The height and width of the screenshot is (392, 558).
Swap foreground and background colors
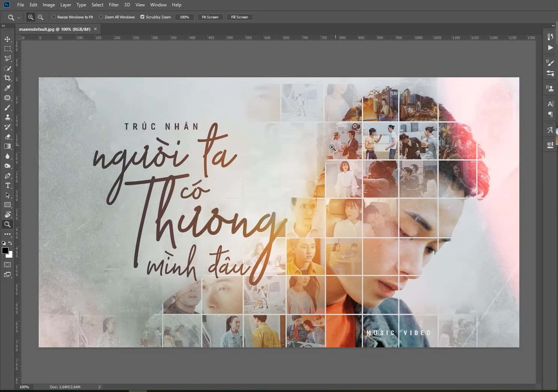coord(11,243)
